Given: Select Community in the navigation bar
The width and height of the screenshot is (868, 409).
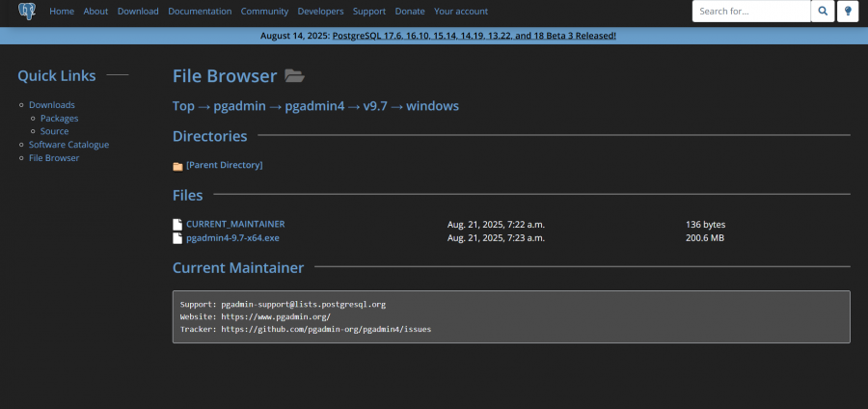Looking at the screenshot, I should coord(264,11).
